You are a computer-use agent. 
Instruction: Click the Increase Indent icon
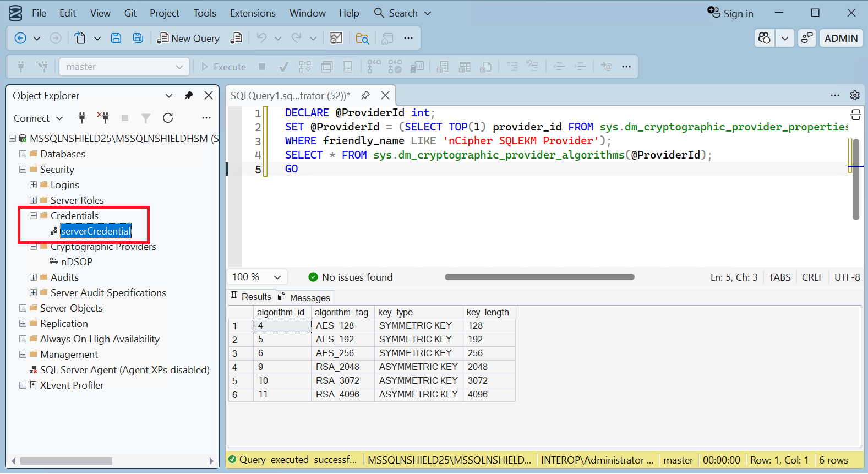click(580, 67)
